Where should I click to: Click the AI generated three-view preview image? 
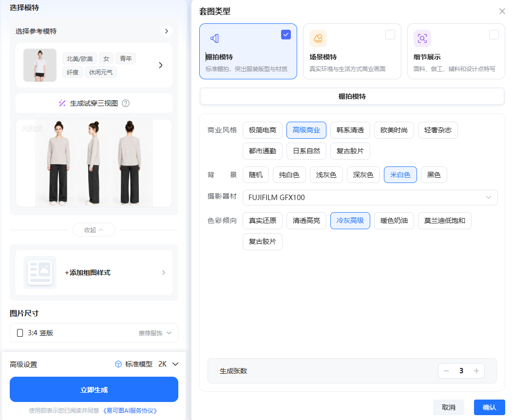pos(94,163)
